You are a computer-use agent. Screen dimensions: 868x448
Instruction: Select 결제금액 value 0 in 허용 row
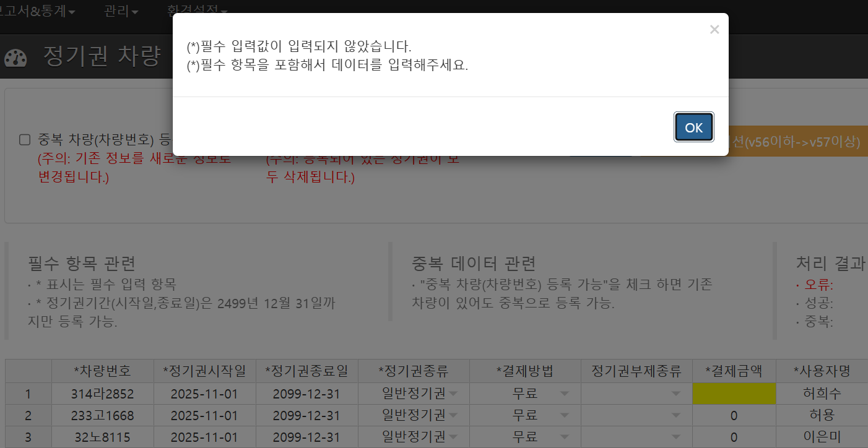pos(734,415)
